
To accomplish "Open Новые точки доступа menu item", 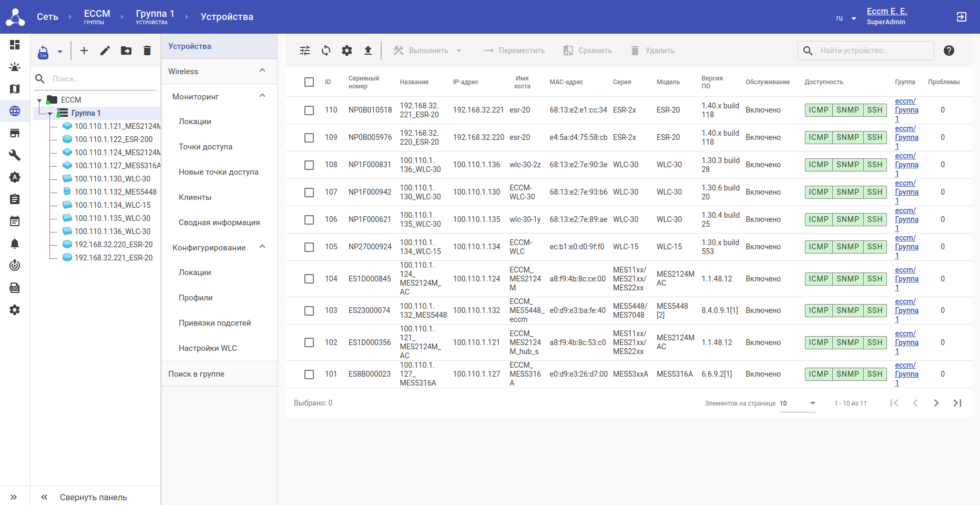I will pyautogui.click(x=219, y=172).
